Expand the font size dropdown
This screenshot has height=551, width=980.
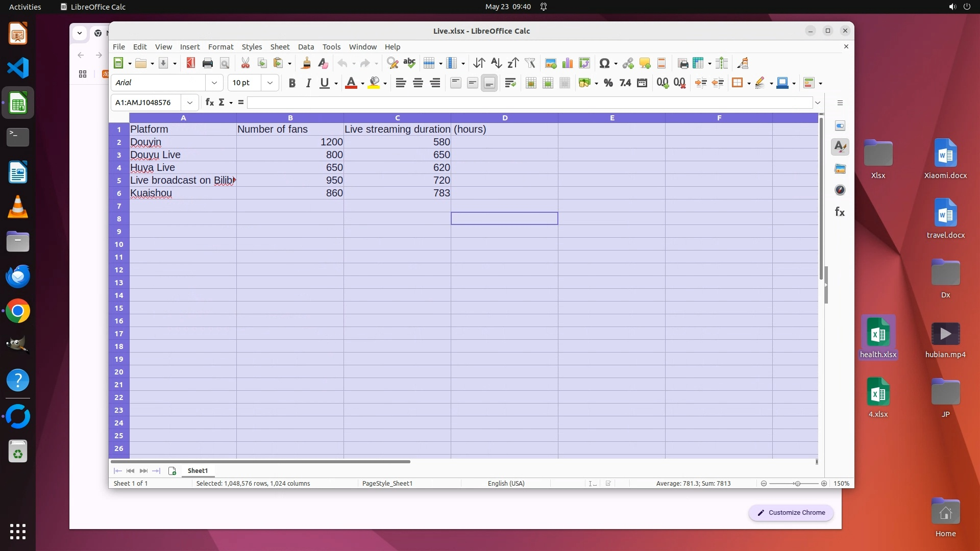(x=270, y=83)
